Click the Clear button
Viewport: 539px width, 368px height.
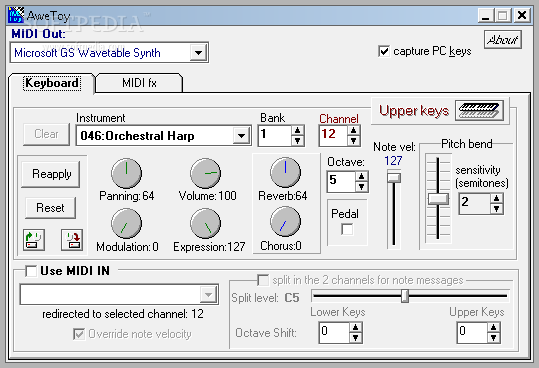click(46, 134)
